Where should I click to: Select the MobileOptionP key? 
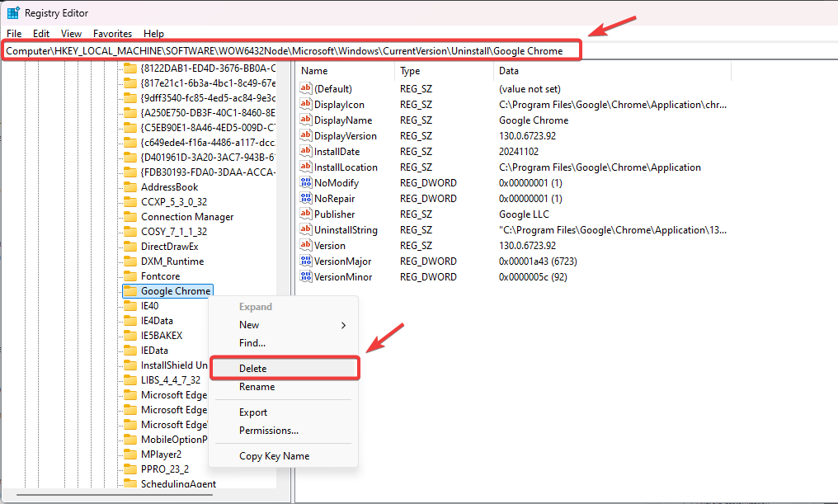click(174, 440)
